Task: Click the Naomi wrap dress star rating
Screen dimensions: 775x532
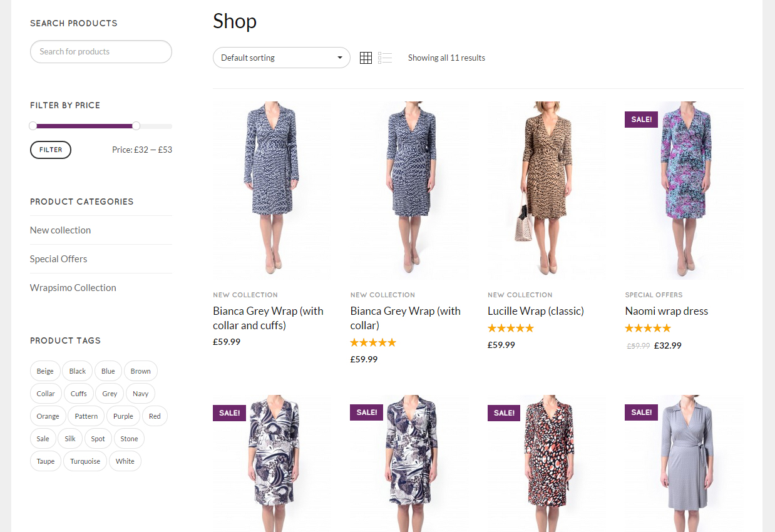Action: [647, 328]
